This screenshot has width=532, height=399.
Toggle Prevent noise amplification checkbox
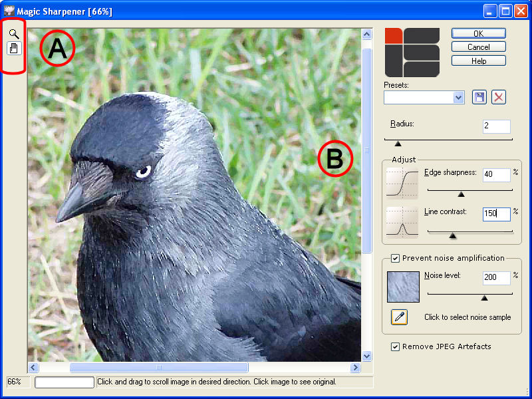[396, 258]
